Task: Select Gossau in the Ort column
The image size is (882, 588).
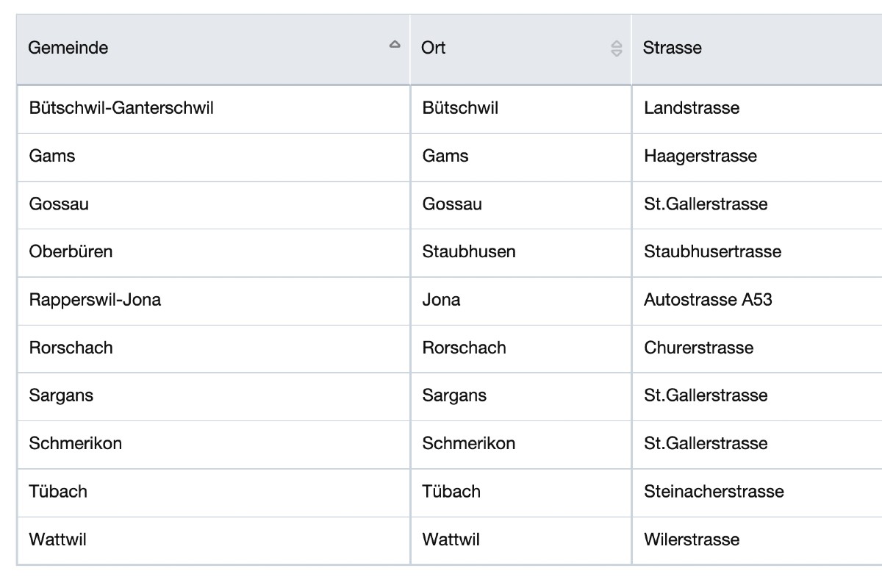Action: 452,204
